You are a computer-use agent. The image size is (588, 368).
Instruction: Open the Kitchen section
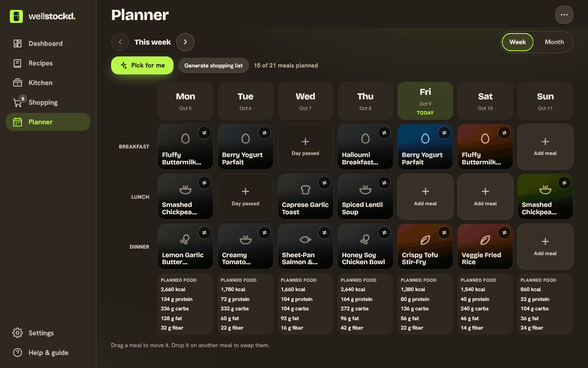48,83
